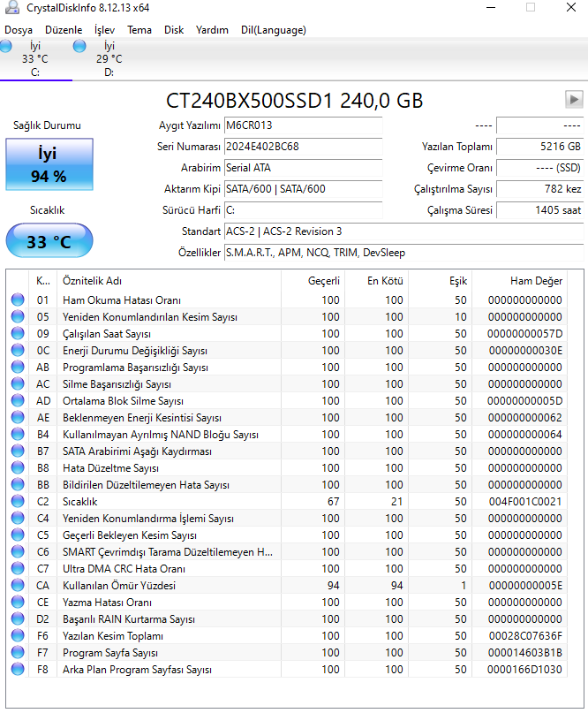
Task: Open the İşlev menu
Action: 104,30
